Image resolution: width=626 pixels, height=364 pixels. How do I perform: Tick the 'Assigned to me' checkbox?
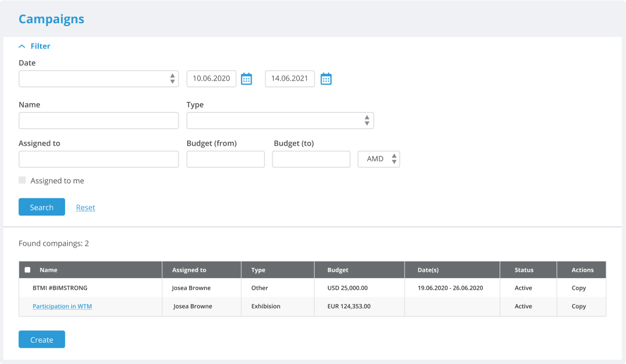point(23,180)
